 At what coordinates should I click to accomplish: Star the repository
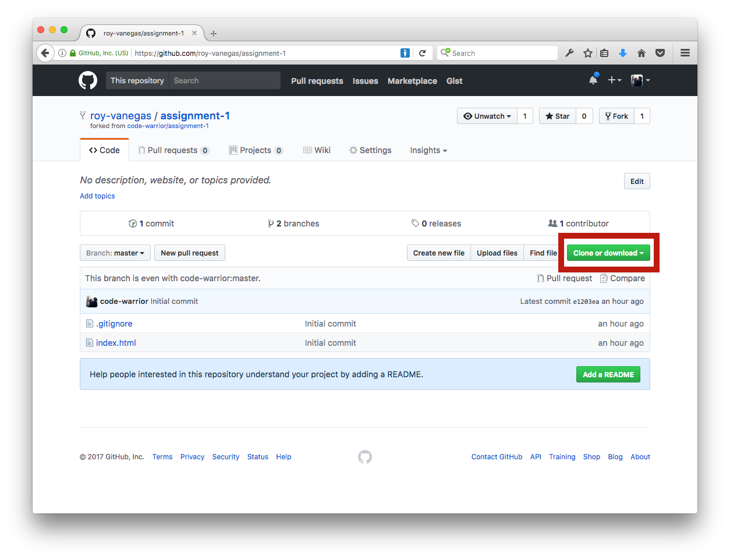[x=558, y=116]
